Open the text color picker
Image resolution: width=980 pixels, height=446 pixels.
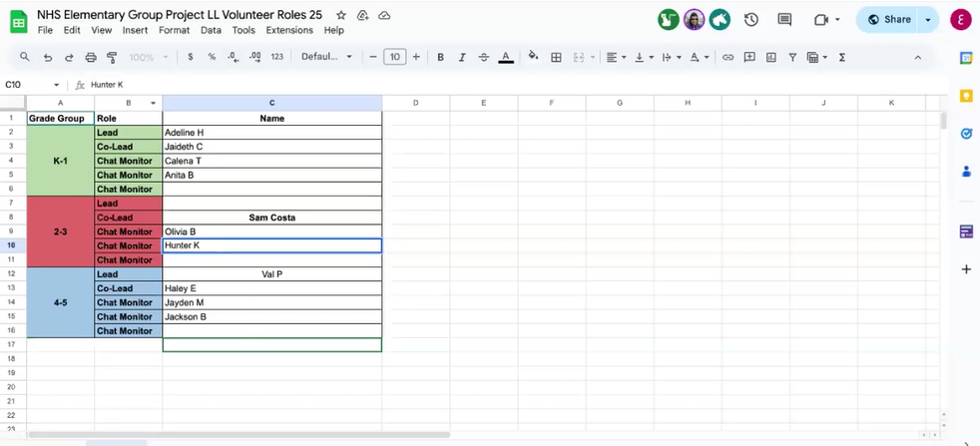pos(506,57)
